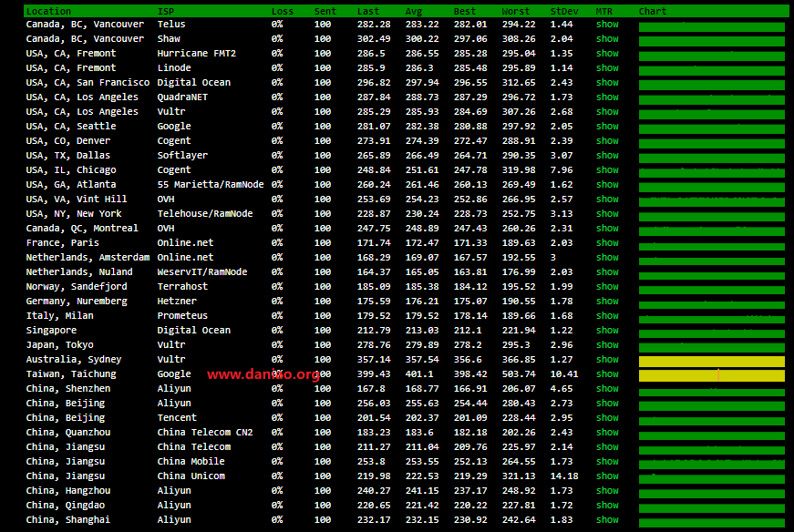
Task: Click worst value '321.13' for China Unicom
Action: 519,476
